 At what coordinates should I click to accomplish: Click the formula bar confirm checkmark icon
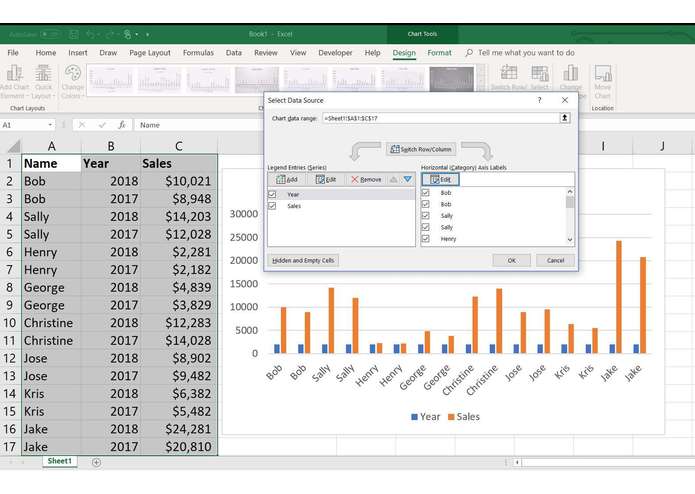(x=102, y=125)
